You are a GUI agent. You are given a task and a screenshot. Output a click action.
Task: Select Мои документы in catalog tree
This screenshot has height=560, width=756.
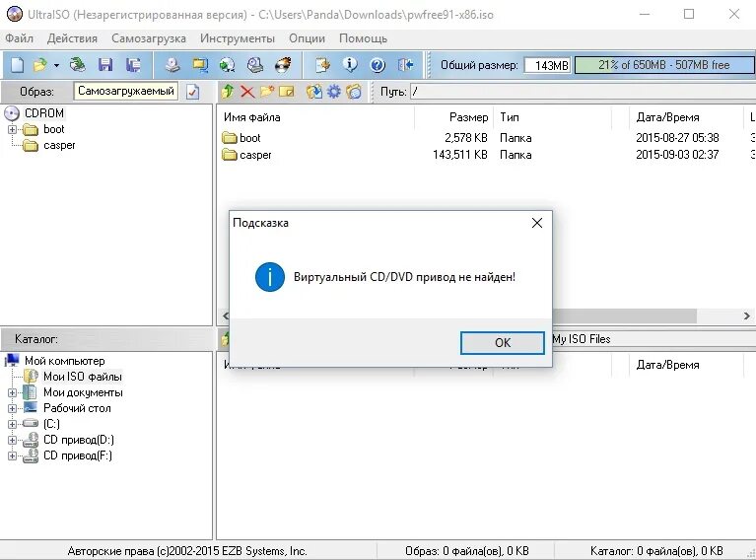tap(83, 392)
